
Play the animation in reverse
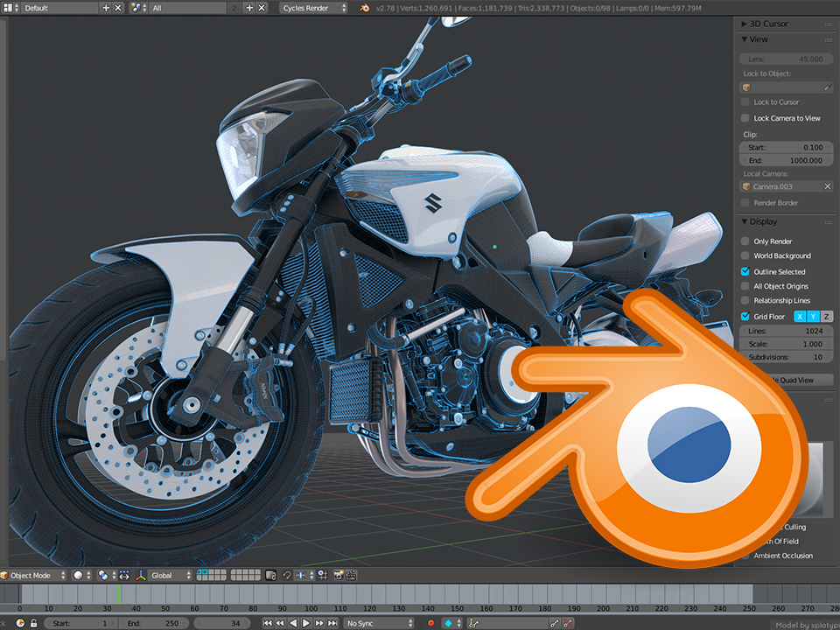(x=293, y=623)
